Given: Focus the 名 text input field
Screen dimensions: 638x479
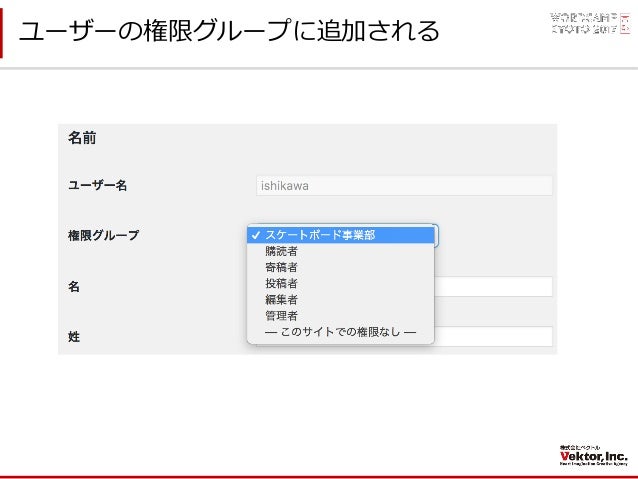Looking at the screenshot, I should click(493, 287).
